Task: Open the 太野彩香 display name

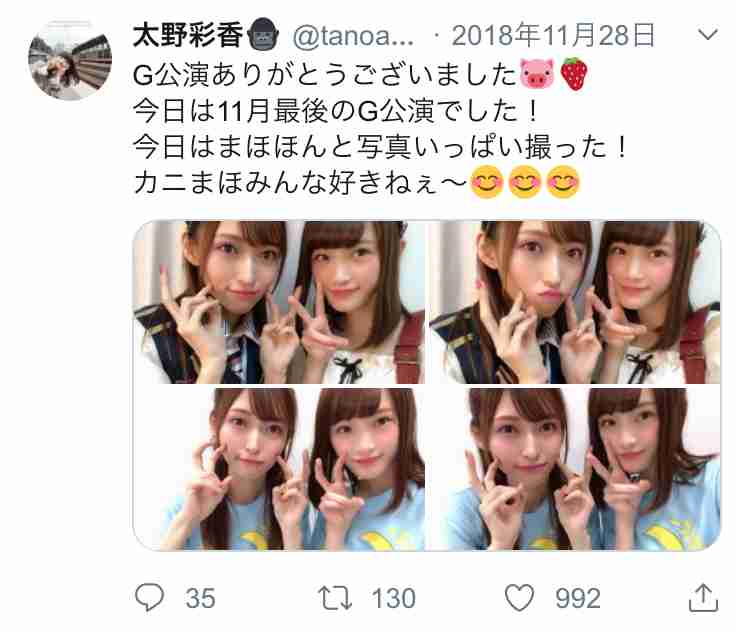Action: pos(188,35)
